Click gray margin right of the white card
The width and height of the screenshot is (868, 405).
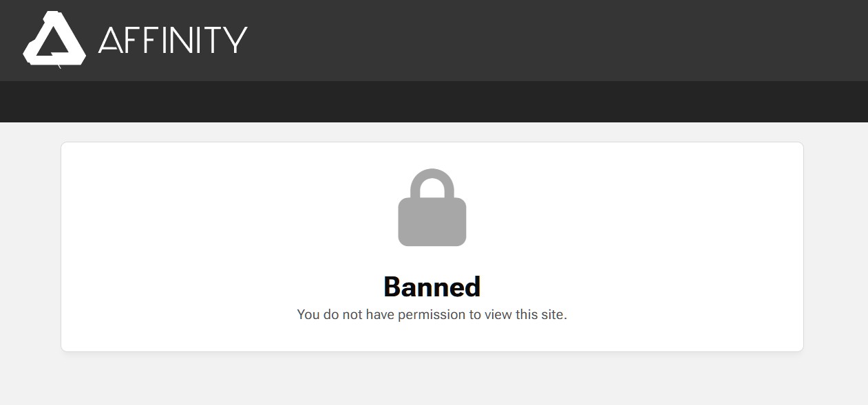pos(836,248)
